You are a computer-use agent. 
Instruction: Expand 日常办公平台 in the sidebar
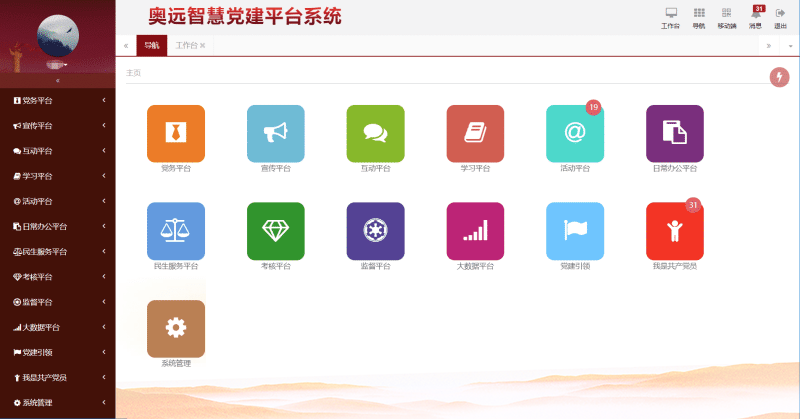[58, 226]
